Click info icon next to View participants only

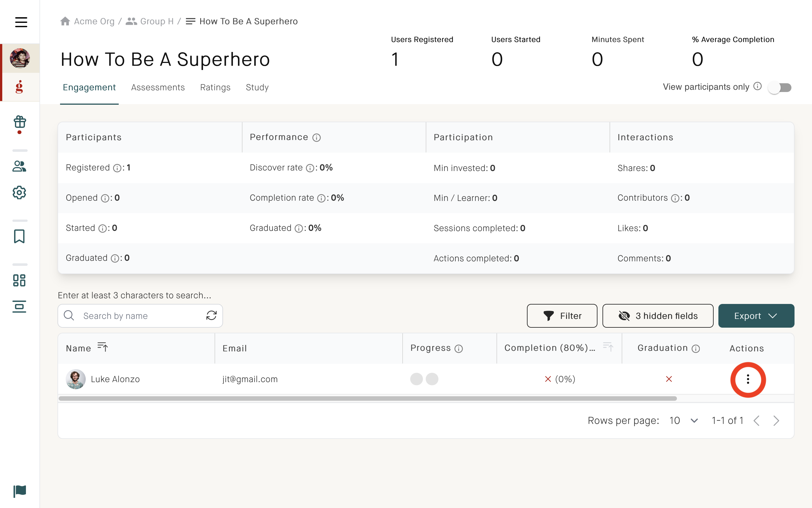(x=757, y=86)
